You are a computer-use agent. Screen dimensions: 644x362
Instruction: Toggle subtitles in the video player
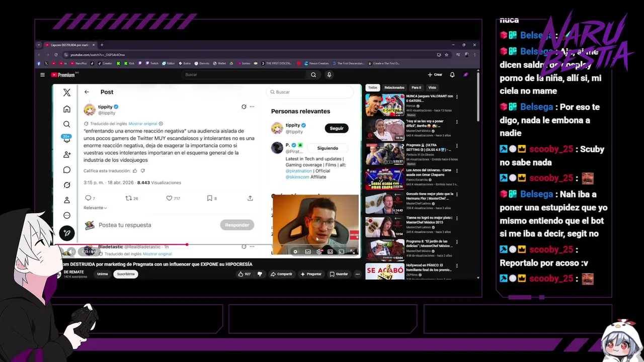pyautogui.click(x=308, y=251)
